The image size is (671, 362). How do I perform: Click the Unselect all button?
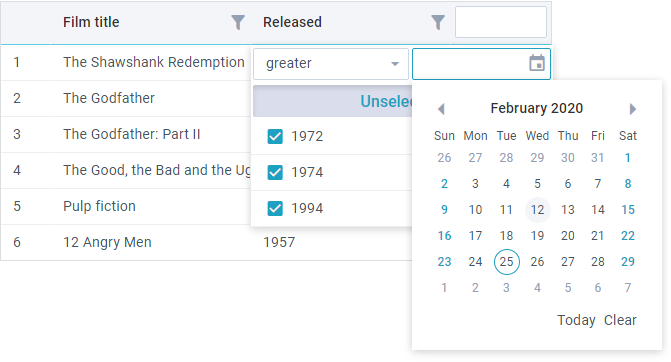pyautogui.click(x=333, y=101)
